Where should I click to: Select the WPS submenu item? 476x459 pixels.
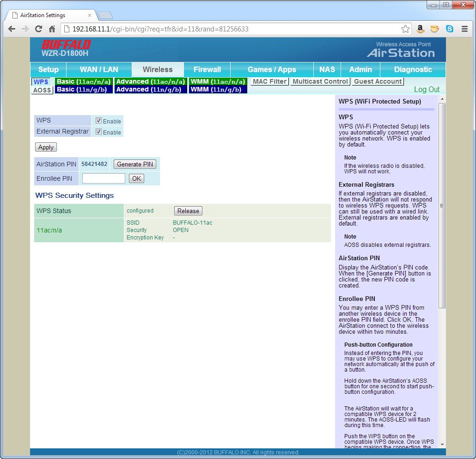pyautogui.click(x=41, y=82)
